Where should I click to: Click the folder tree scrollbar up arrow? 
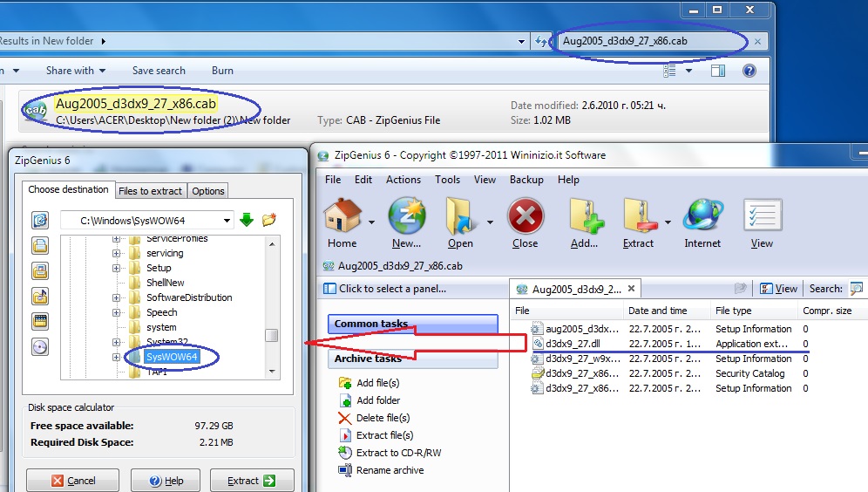pyautogui.click(x=272, y=243)
